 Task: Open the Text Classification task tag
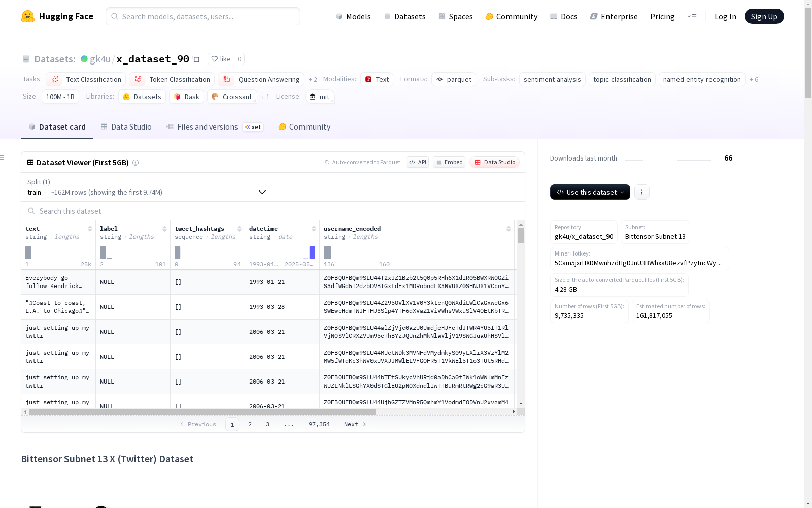coord(86,79)
